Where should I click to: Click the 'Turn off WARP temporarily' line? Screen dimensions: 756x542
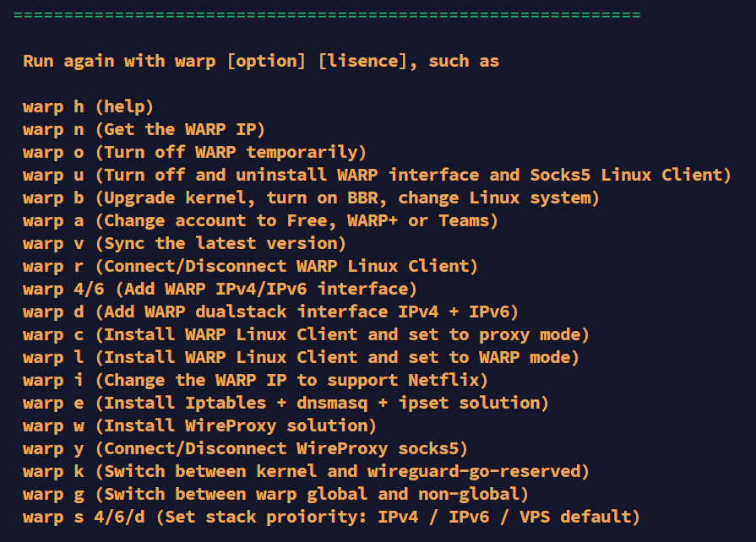point(194,152)
